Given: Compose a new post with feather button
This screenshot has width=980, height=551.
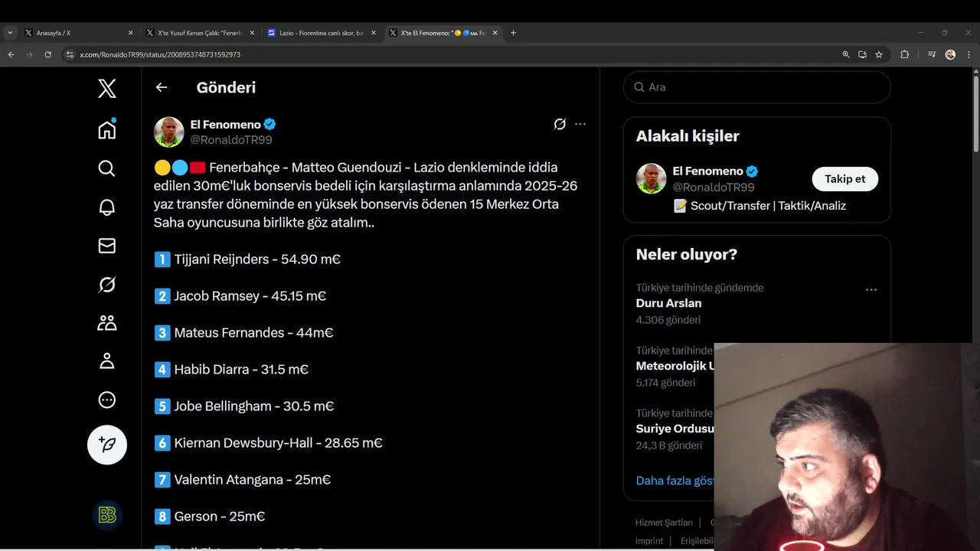Looking at the screenshot, I should point(107,445).
